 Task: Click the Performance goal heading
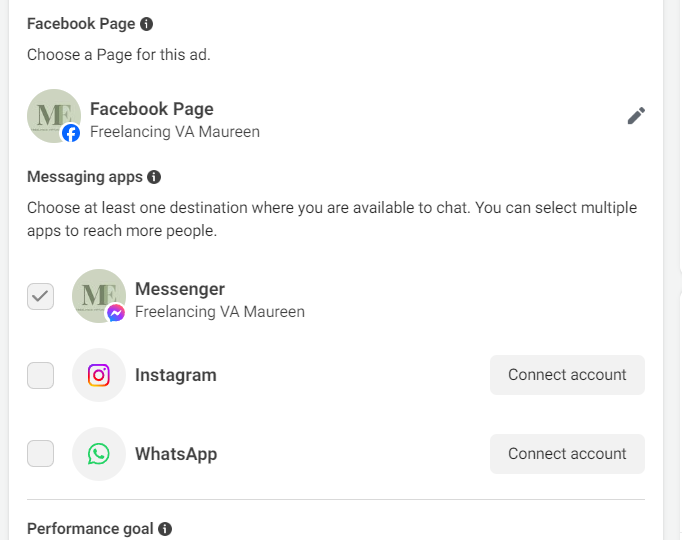click(x=91, y=529)
